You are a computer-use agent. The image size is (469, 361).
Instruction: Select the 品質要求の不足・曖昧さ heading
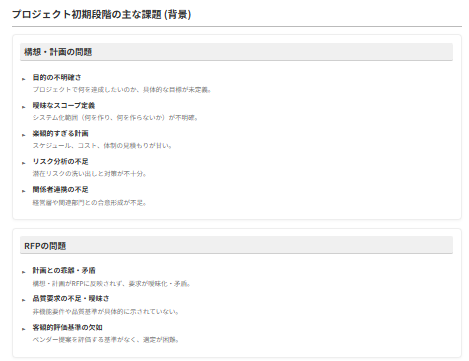click(71, 298)
